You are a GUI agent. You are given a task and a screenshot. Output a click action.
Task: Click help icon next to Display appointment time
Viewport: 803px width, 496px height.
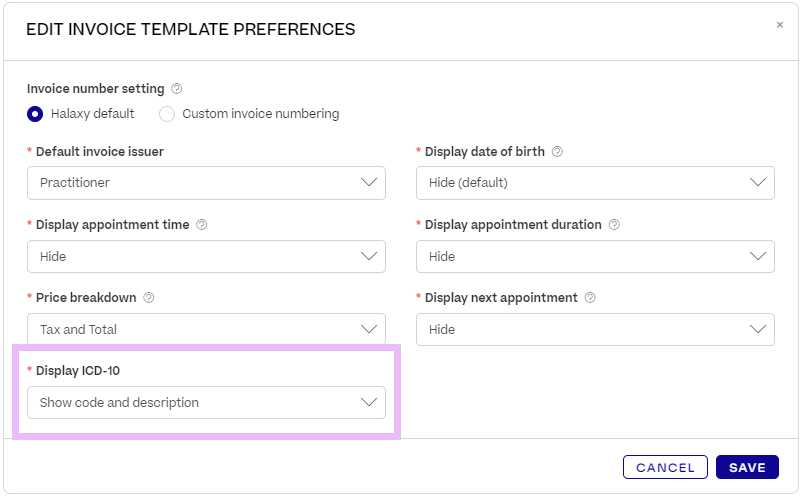202,225
